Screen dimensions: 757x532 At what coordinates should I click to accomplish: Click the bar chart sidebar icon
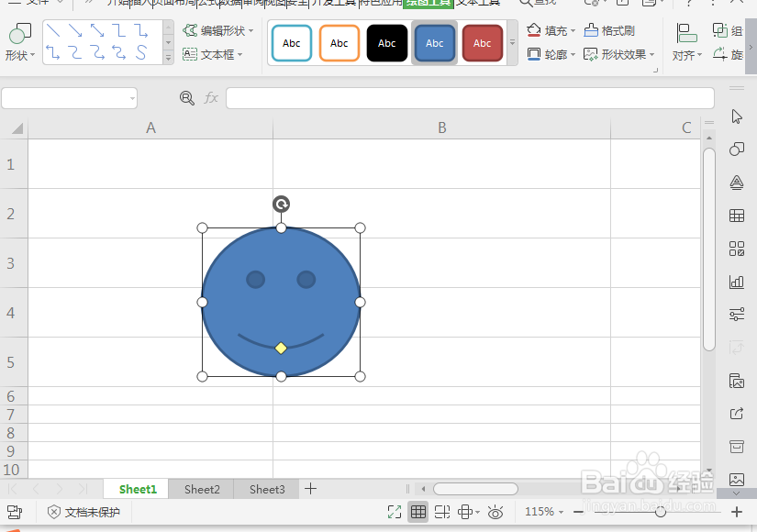pyautogui.click(x=736, y=282)
